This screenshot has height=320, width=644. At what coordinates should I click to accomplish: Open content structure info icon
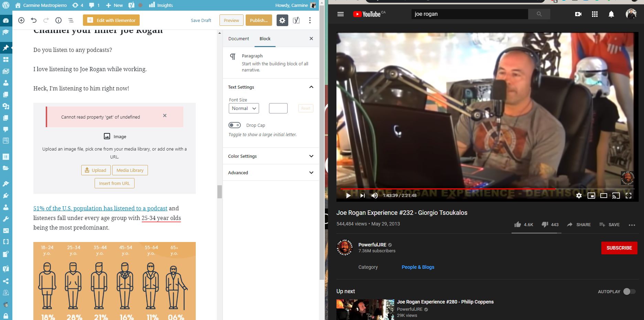[x=58, y=20]
